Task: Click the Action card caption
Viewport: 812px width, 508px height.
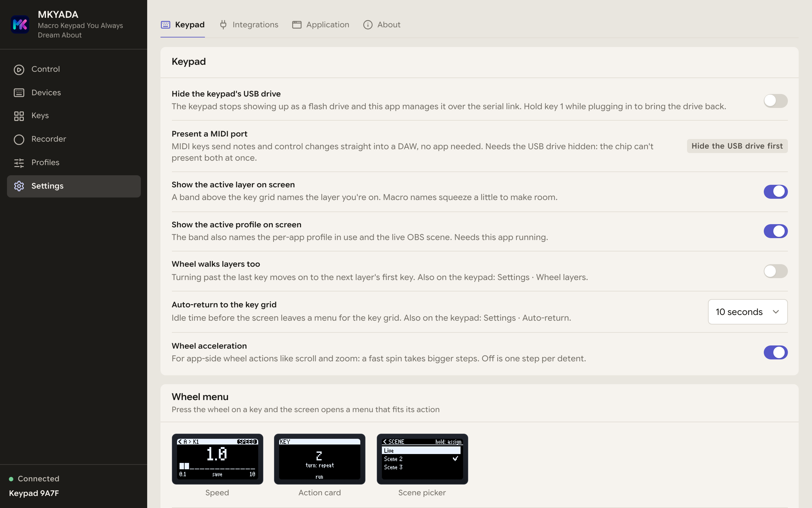Action: pos(319,493)
